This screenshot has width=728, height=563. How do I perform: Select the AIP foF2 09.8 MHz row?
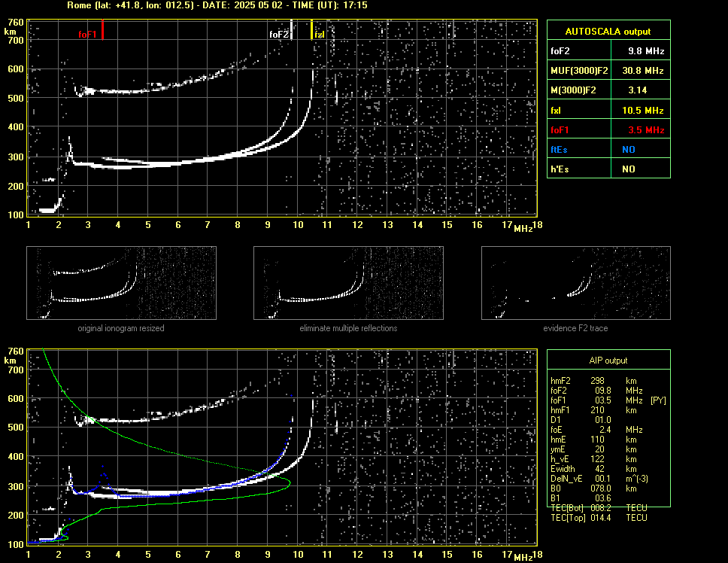point(596,391)
